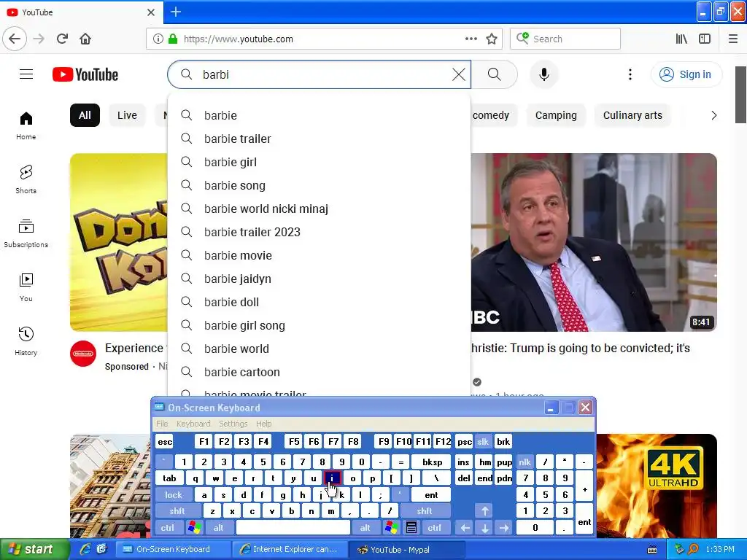Choose suggestion 'barbie trailer'
Viewport: 747px width, 560px height.
pos(320,139)
